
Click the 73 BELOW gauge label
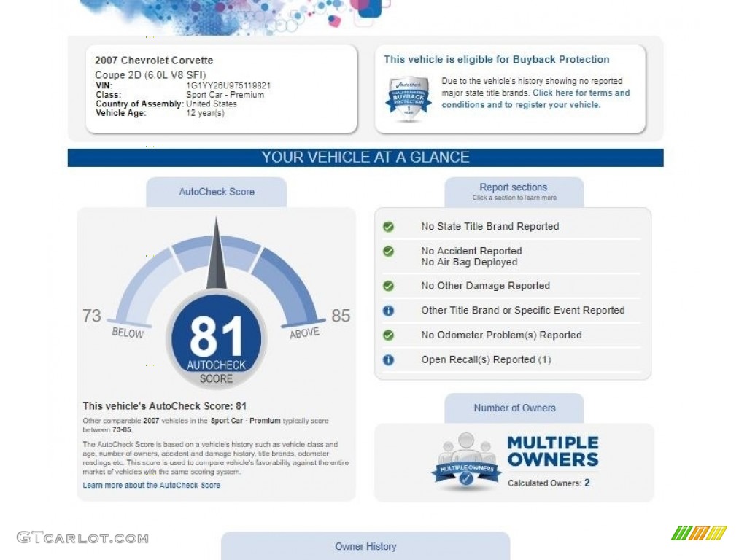113,323
